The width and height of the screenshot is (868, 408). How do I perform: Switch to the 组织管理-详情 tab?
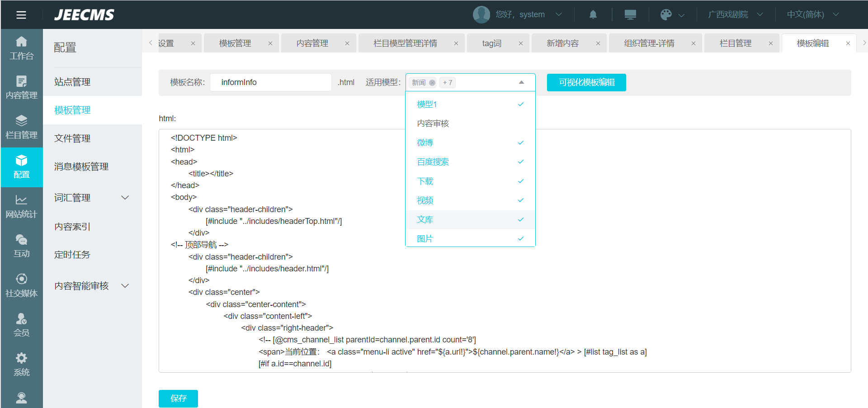click(649, 43)
